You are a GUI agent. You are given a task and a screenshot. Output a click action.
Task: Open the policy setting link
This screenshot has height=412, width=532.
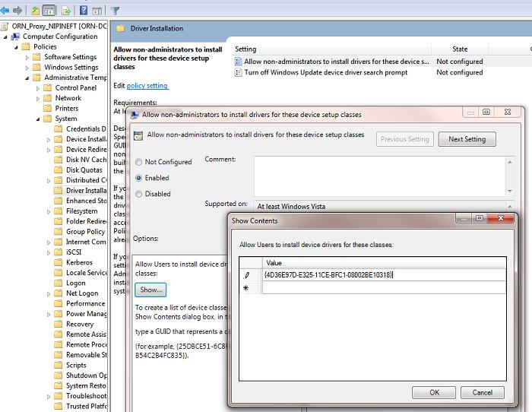[x=147, y=86]
